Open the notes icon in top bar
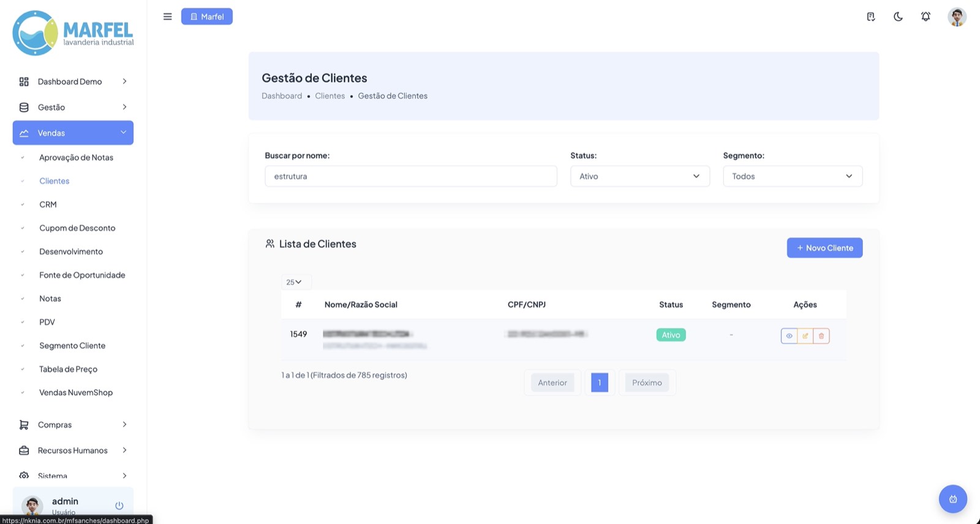The image size is (980, 524). (x=870, y=17)
